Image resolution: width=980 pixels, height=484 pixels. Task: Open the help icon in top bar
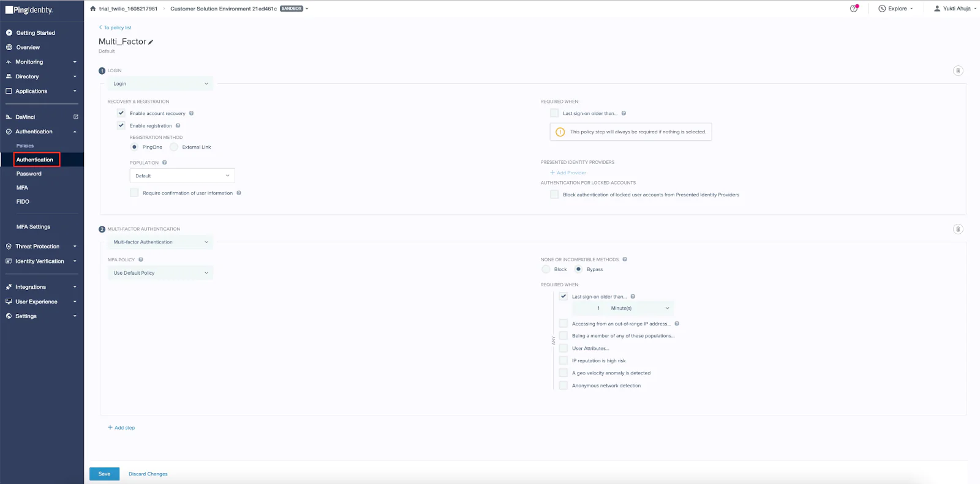(854, 9)
